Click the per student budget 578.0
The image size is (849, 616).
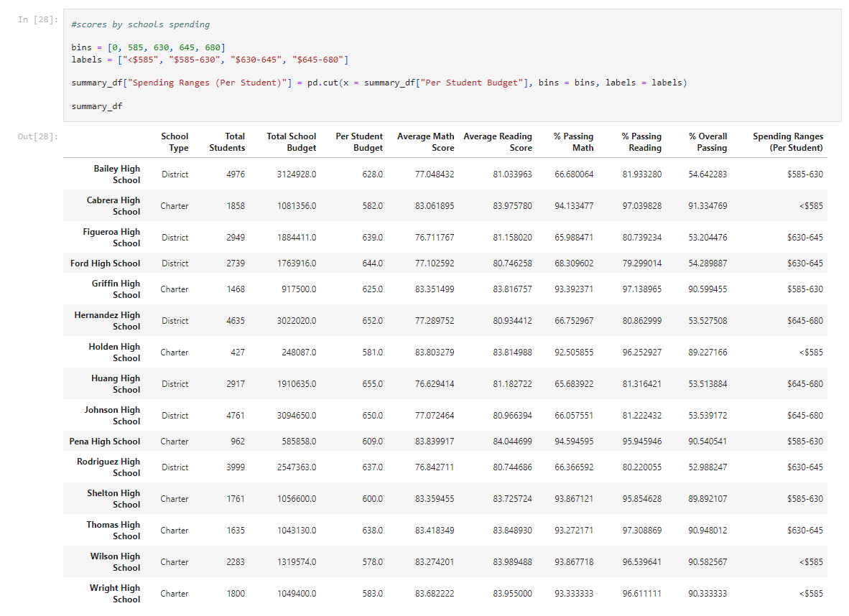tap(373, 562)
